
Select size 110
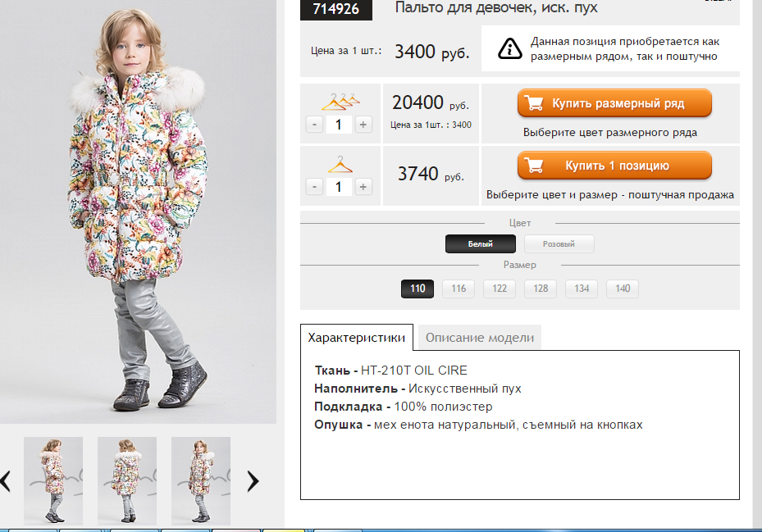pos(418,289)
